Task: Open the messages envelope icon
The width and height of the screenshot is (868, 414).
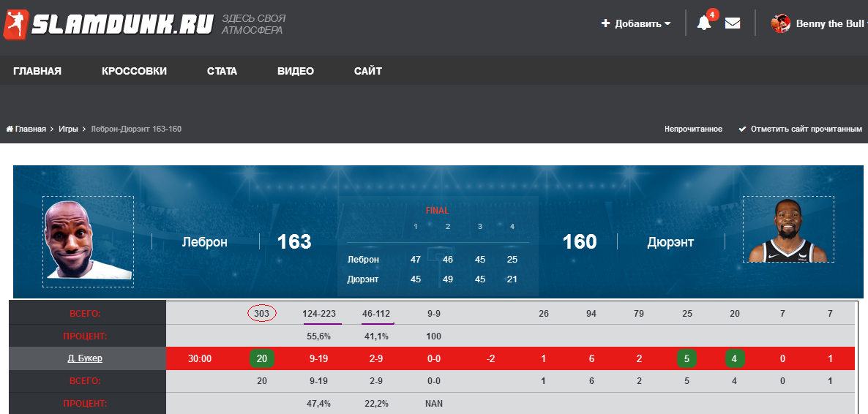Action: click(733, 23)
